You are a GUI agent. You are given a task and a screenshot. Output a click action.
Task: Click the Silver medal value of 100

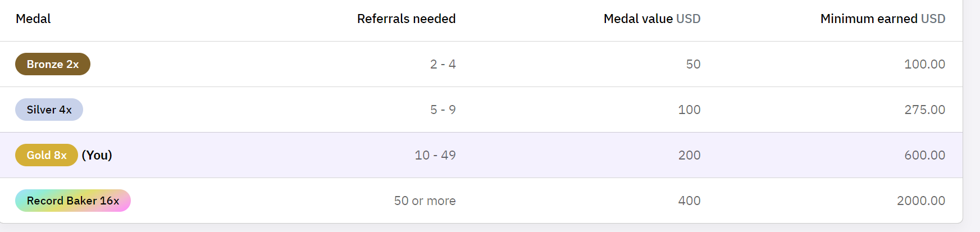click(x=689, y=110)
